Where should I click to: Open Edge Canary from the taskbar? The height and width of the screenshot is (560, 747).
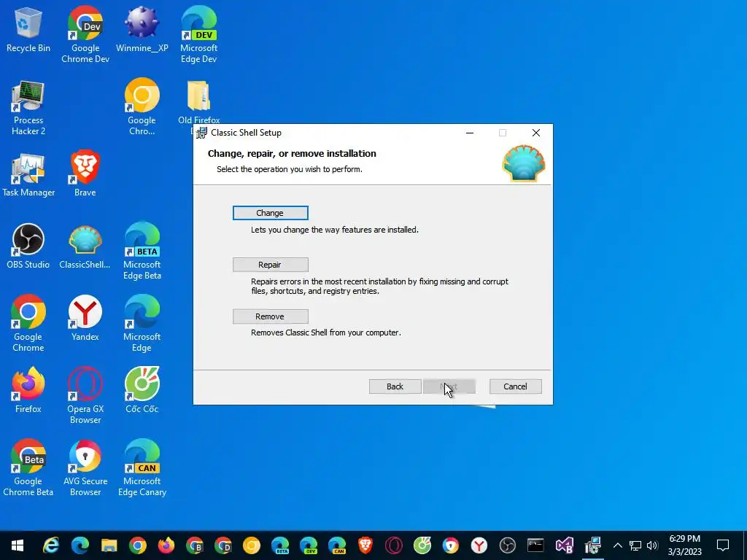tap(337, 545)
